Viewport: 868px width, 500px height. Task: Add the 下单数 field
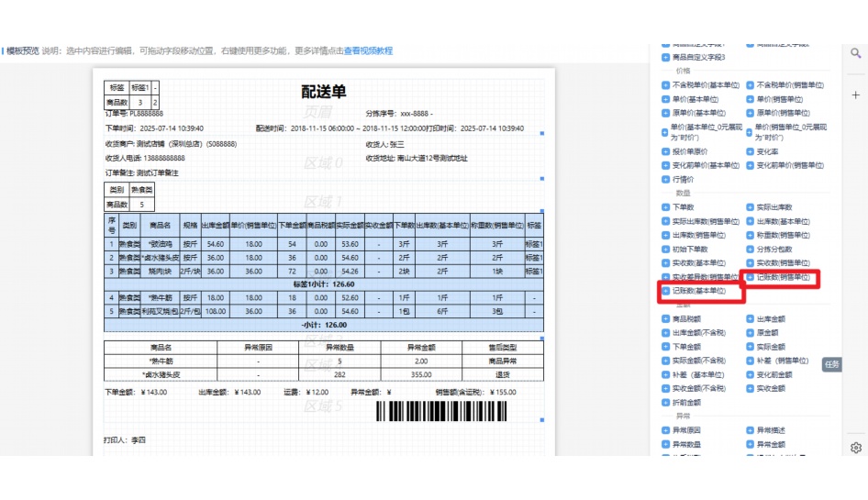(x=684, y=207)
